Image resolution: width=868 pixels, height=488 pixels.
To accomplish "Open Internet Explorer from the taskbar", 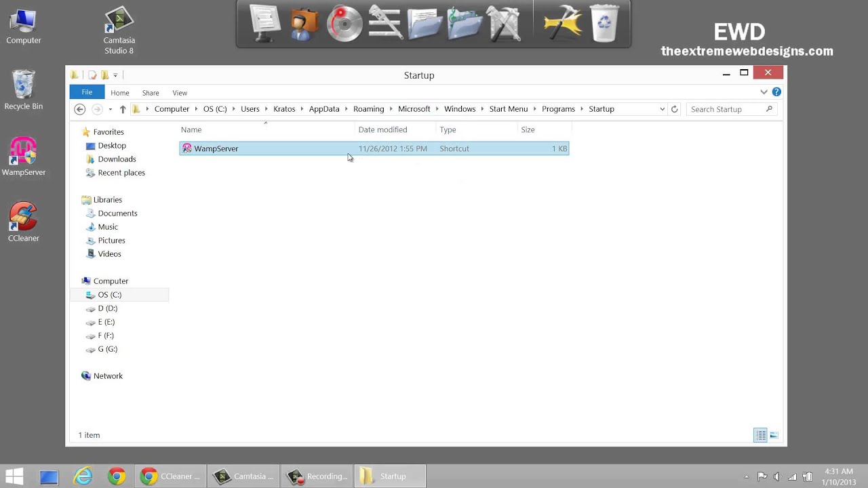I will pyautogui.click(x=83, y=476).
